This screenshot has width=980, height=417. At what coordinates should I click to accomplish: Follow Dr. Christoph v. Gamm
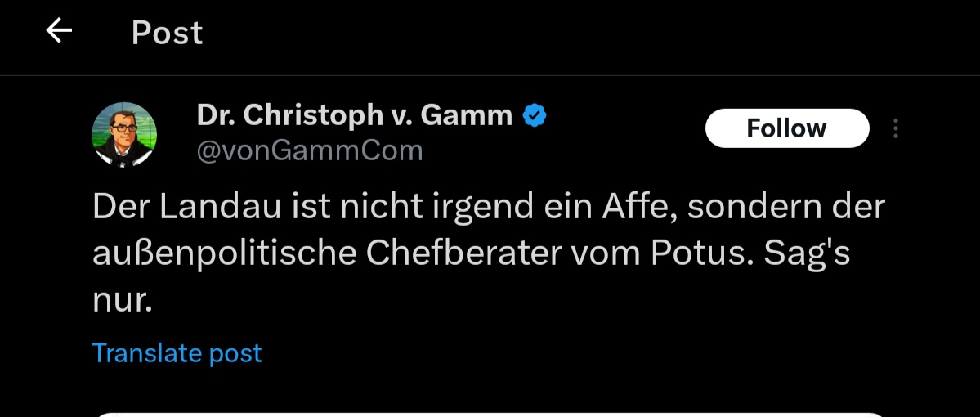tap(786, 128)
